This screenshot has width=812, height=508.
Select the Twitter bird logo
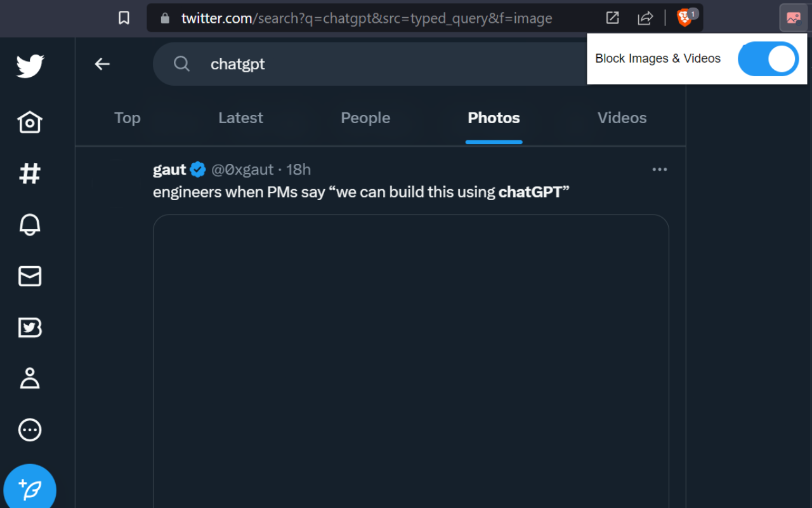(30, 65)
